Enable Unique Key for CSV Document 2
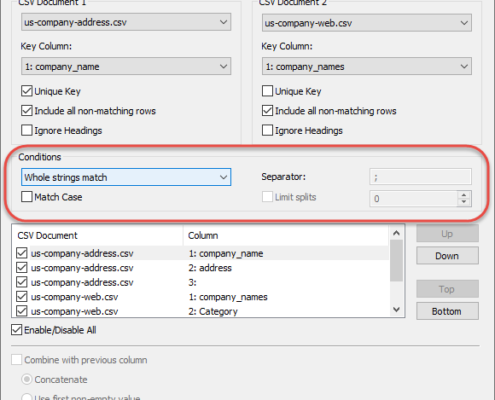 click(x=267, y=91)
